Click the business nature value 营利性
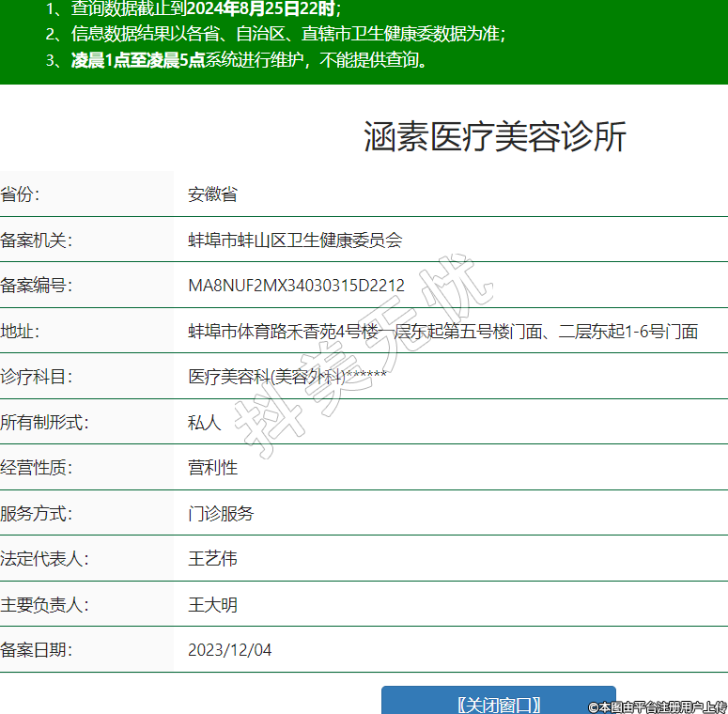728x714 pixels. [x=212, y=468]
